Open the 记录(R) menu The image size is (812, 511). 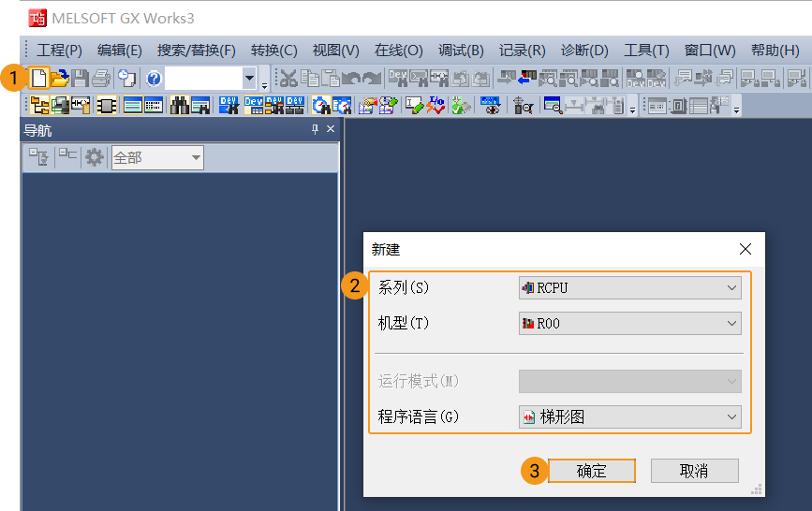522,51
